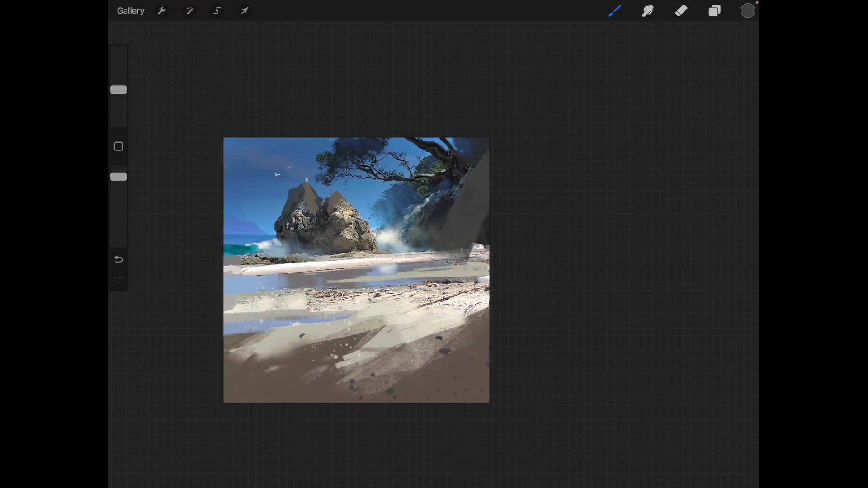Open the Actions wrench menu

coord(162,11)
